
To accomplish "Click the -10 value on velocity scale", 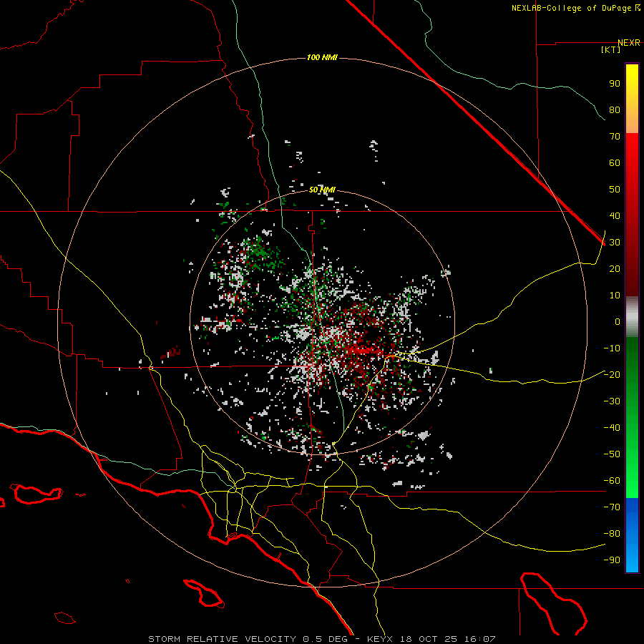I will tap(612, 348).
